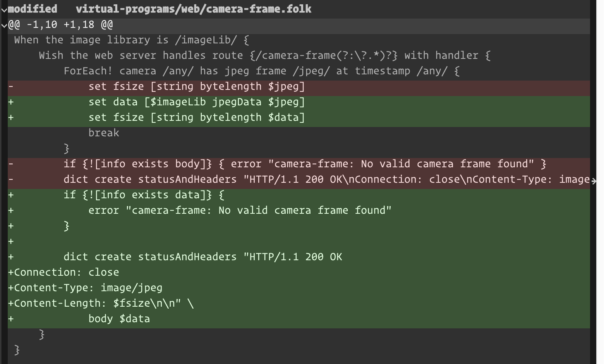Click the "Wish the web server handles route" line

coord(264,55)
